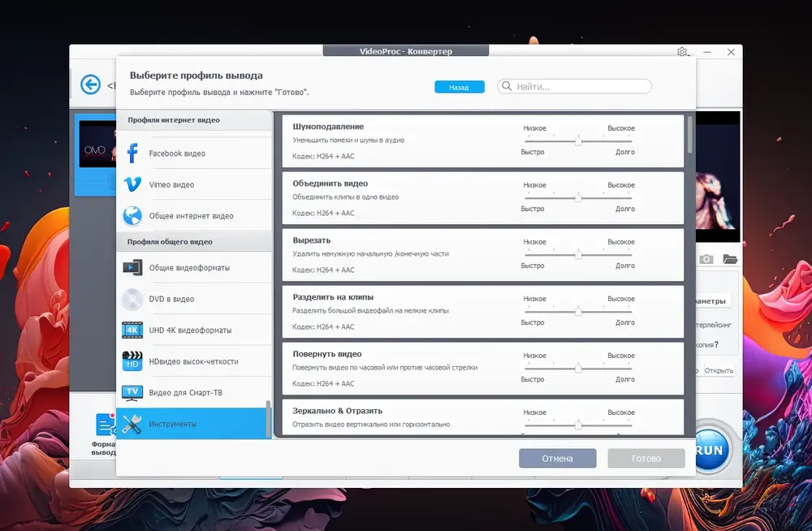Select the Facebook видео profile icon

pos(132,153)
